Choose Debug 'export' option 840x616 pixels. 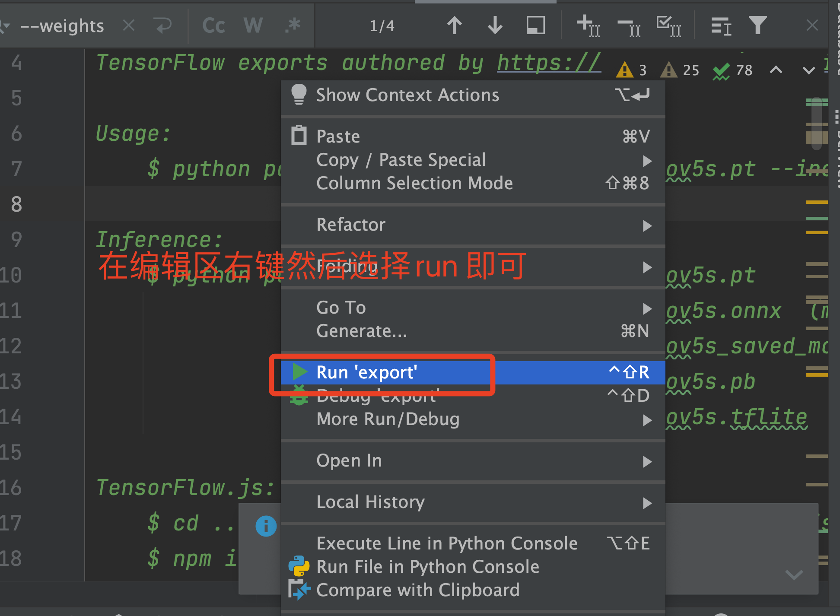point(473,396)
